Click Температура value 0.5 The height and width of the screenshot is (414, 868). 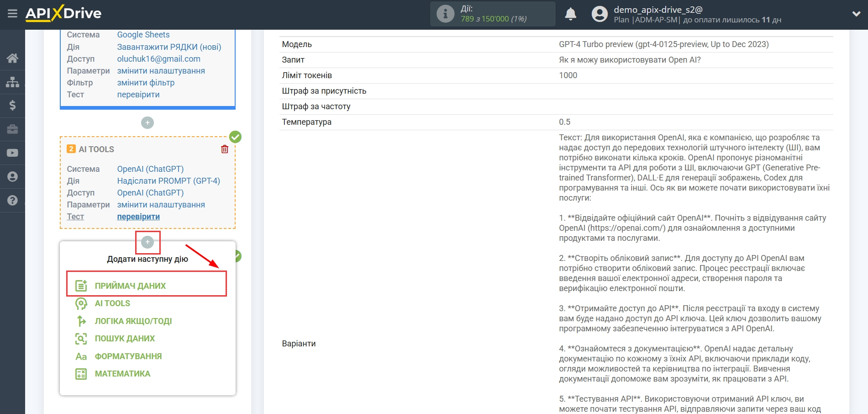(564, 122)
